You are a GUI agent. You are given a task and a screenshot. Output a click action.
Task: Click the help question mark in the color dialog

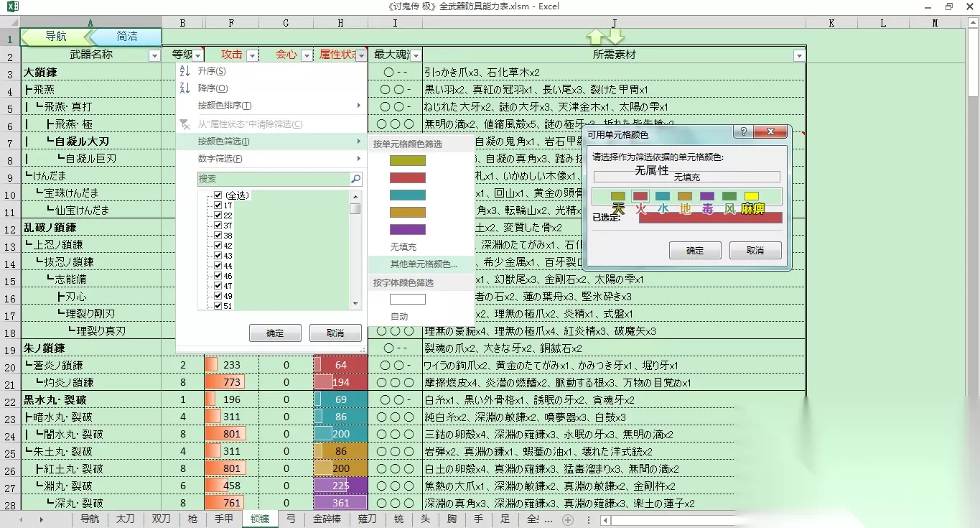click(743, 132)
